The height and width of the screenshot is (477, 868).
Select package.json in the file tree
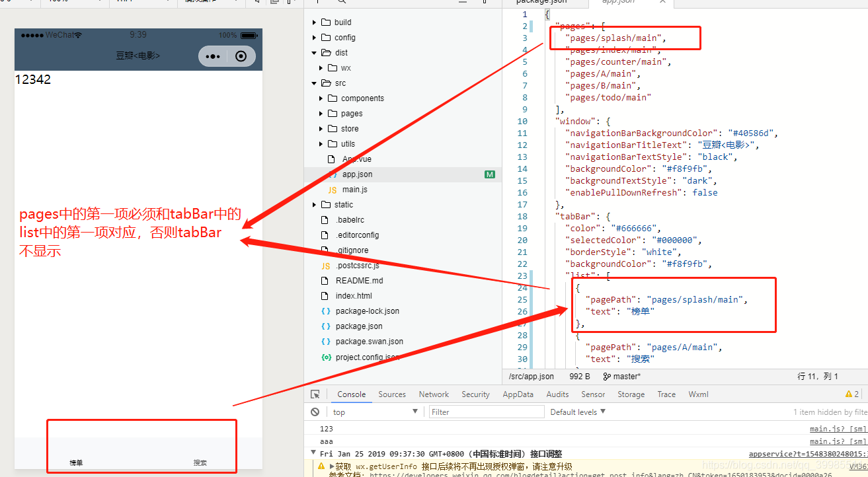[359, 326]
